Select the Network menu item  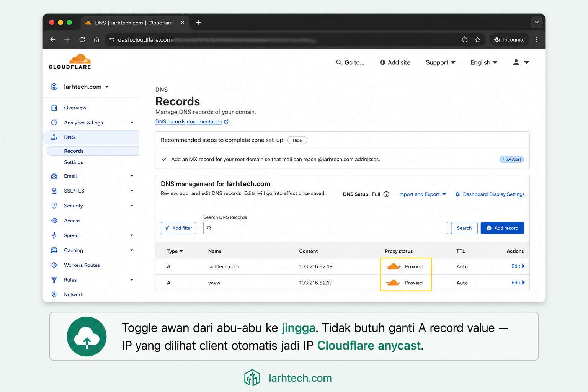(x=73, y=295)
